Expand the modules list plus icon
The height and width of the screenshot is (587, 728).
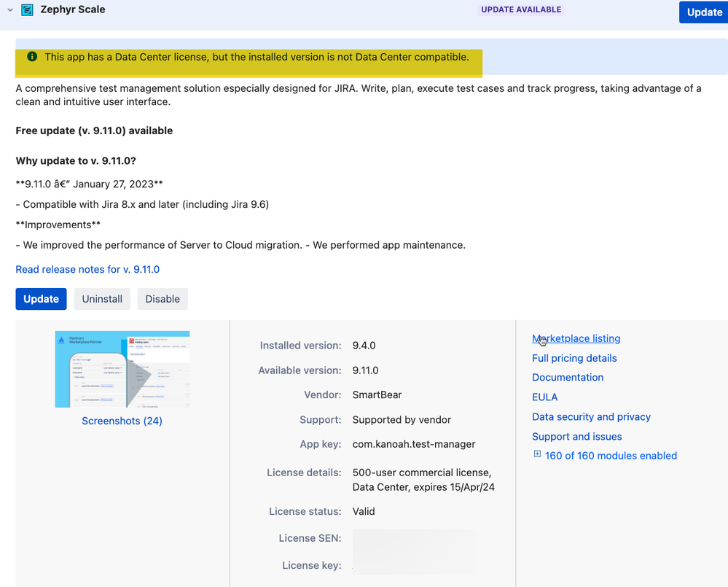coord(537,454)
